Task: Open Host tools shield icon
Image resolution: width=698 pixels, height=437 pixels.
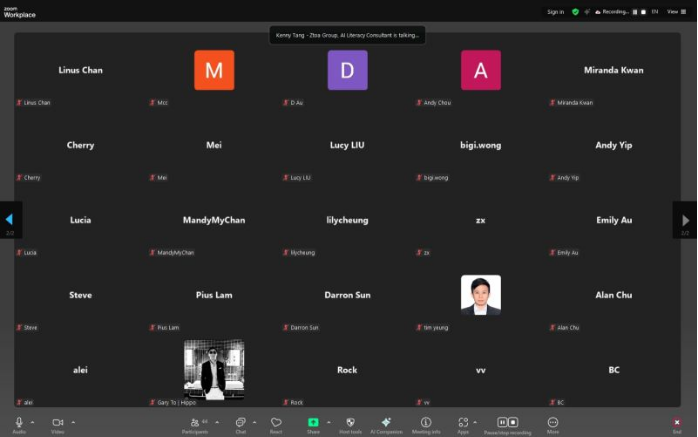Action: pos(350,422)
